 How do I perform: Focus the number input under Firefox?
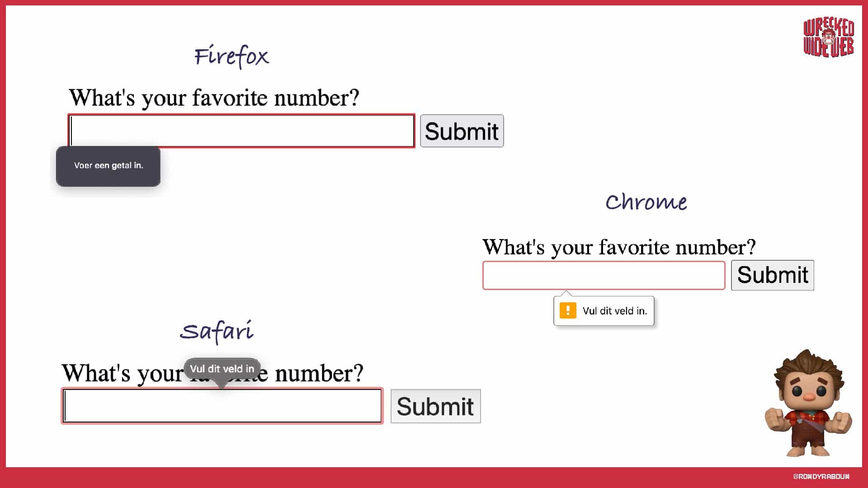(241, 131)
